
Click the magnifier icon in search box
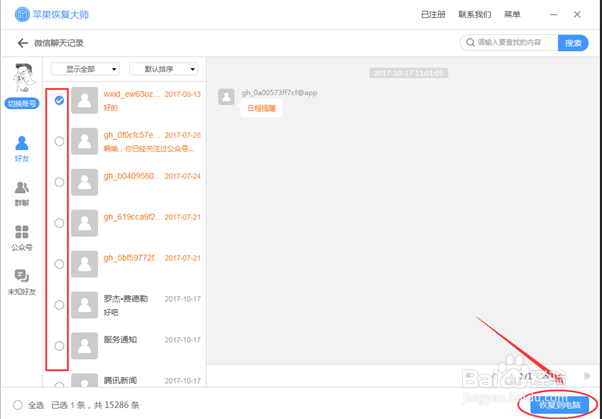[470, 43]
